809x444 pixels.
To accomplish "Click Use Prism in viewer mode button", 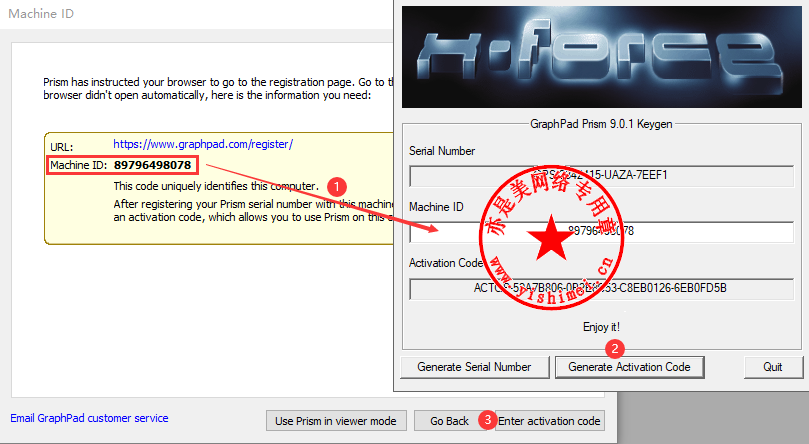I will coord(336,421).
